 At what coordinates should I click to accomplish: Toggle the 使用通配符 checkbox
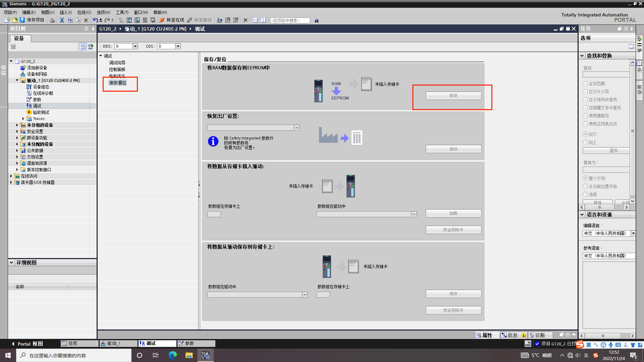click(585, 116)
